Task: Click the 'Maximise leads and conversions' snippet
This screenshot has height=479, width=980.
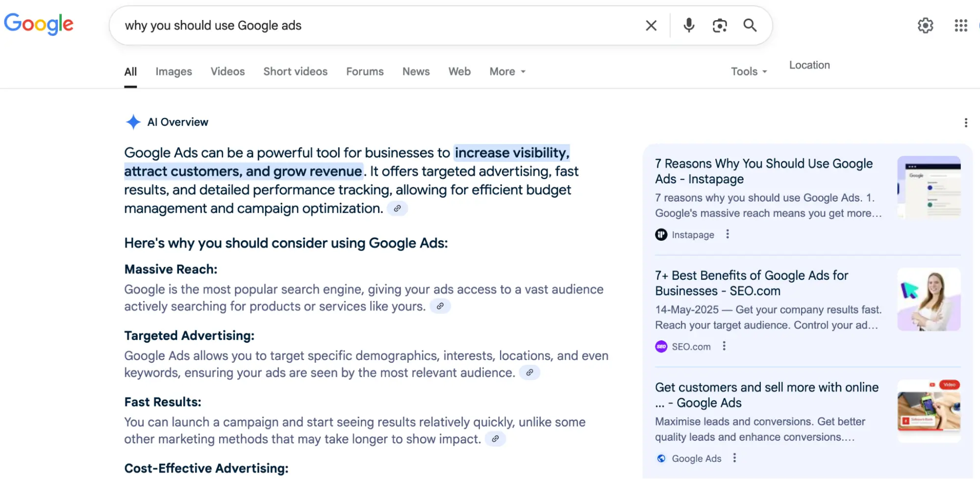Action: (x=760, y=429)
